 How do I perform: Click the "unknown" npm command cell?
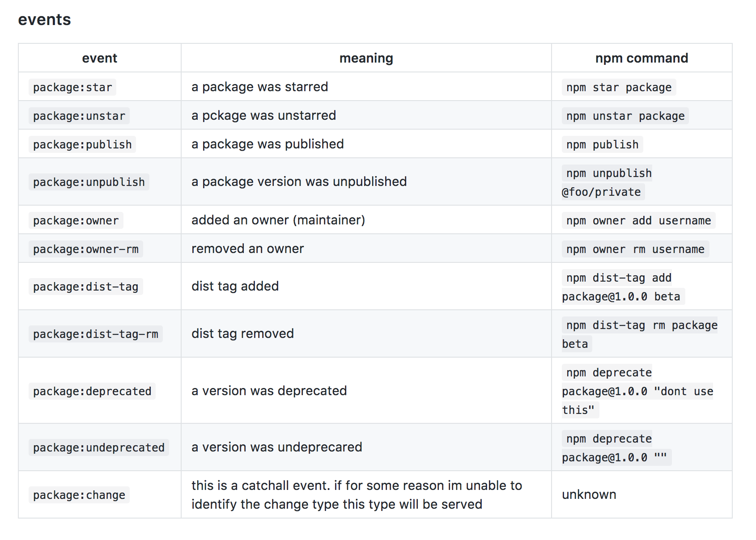[x=589, y=494]
